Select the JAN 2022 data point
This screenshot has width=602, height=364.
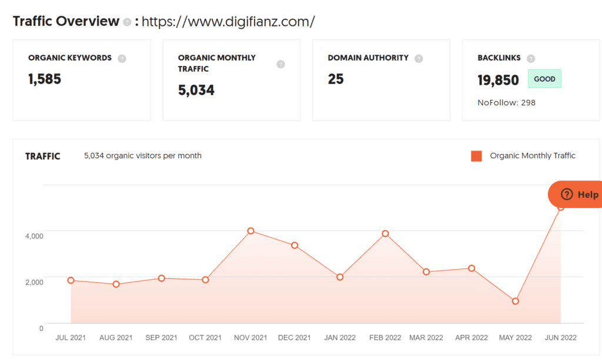(x=340, y=277)
